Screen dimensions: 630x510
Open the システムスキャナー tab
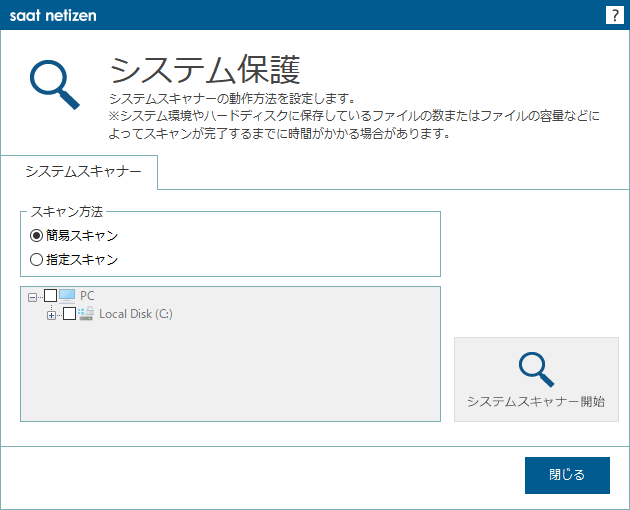pyautogui.click(x=83, y=172)
